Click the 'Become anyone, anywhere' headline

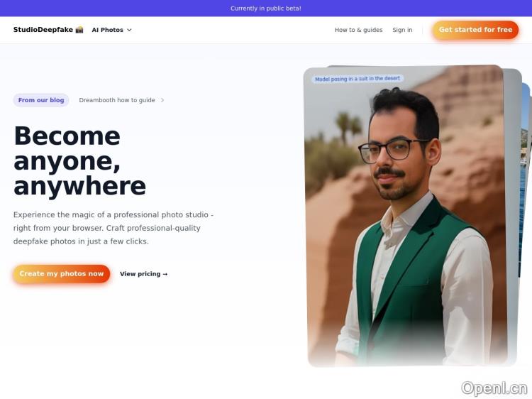[x=79, y=160]
